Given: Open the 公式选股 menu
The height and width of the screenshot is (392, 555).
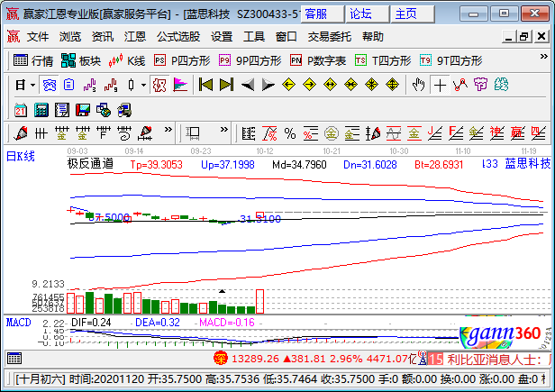Looking at the screenshot, I should point(178,36).
